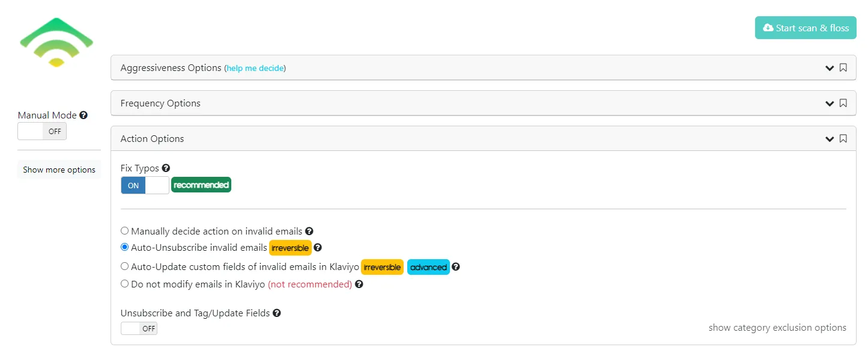Bookmark the Aggressiveness Options section

click(843, 68)
